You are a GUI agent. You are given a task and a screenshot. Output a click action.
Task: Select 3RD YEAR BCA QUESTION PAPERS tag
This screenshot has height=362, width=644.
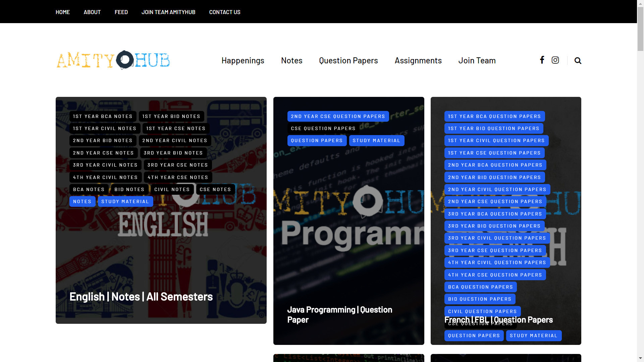pos(495,214)
